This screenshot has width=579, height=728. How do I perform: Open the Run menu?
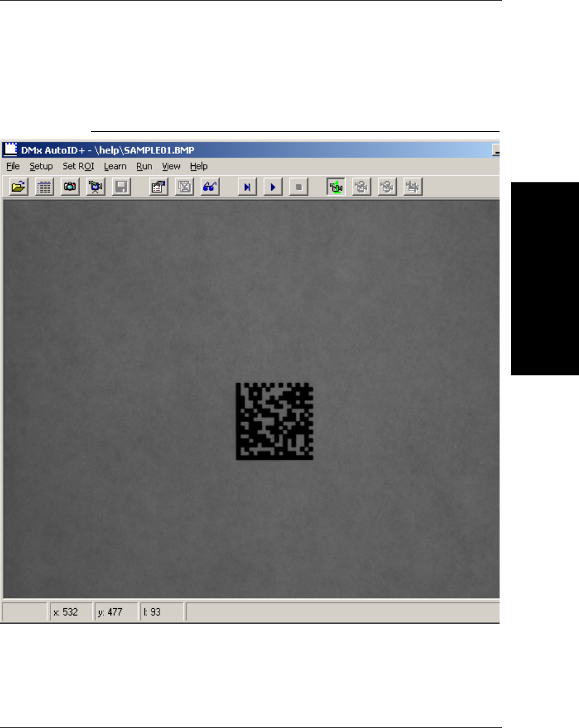click(x=144, y=166)
